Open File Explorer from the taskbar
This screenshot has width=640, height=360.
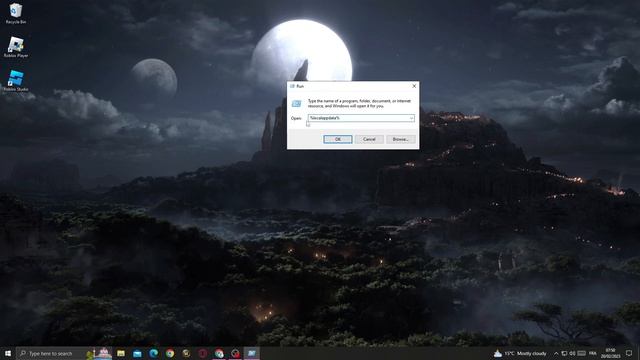pos(121,353)
